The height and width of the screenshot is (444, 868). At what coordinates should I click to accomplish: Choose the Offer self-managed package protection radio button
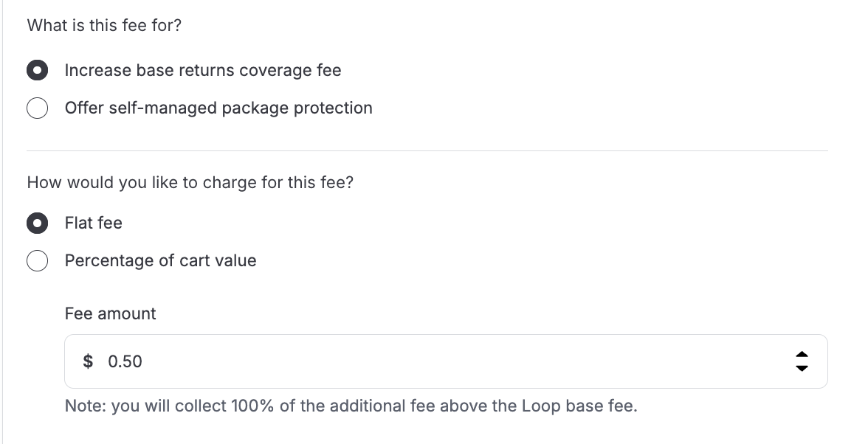(38, 108)
